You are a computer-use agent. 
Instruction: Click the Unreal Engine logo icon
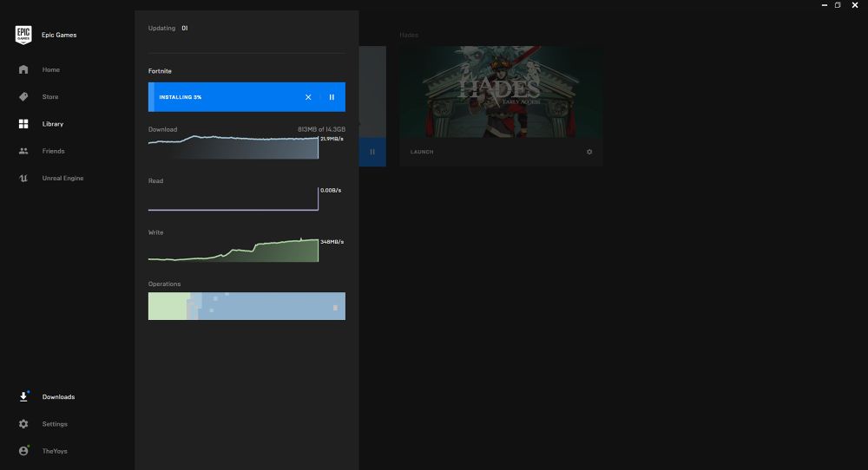click(23, 179)
